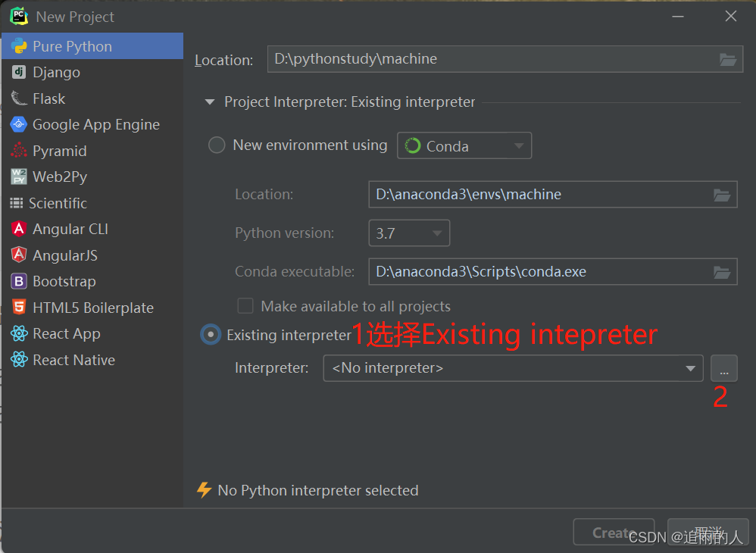This screenshot has height=553, width=756.
Task: Click the Bootstrap B icon
Action: tap(19, 281)
